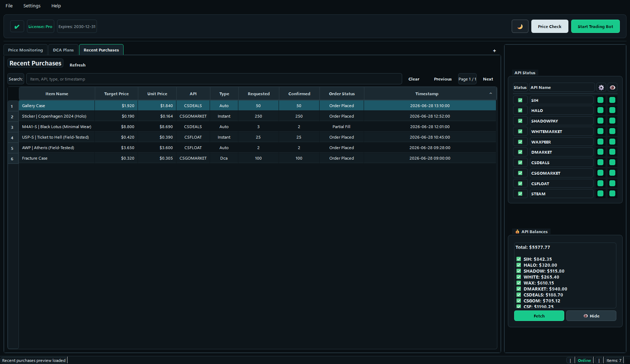This screenshot has width=630, height=364.
Task: Click CSFLOAT's green indicator under the eye column
Action: pyautogui.click(x=612, y=183)
